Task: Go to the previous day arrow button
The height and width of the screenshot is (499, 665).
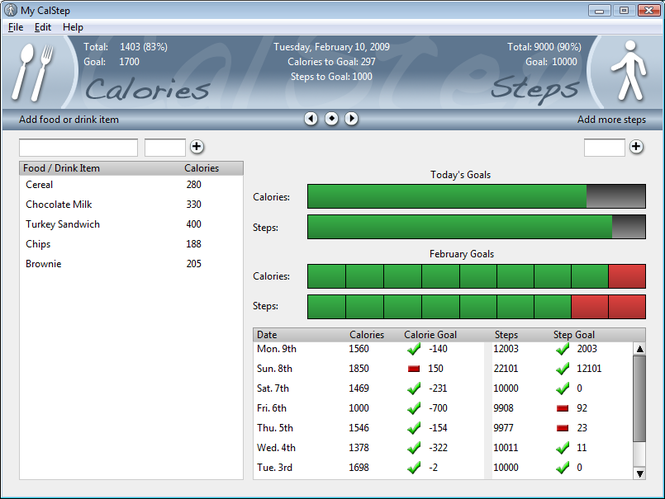Action: pyautogui.click(x=311, y=119)
